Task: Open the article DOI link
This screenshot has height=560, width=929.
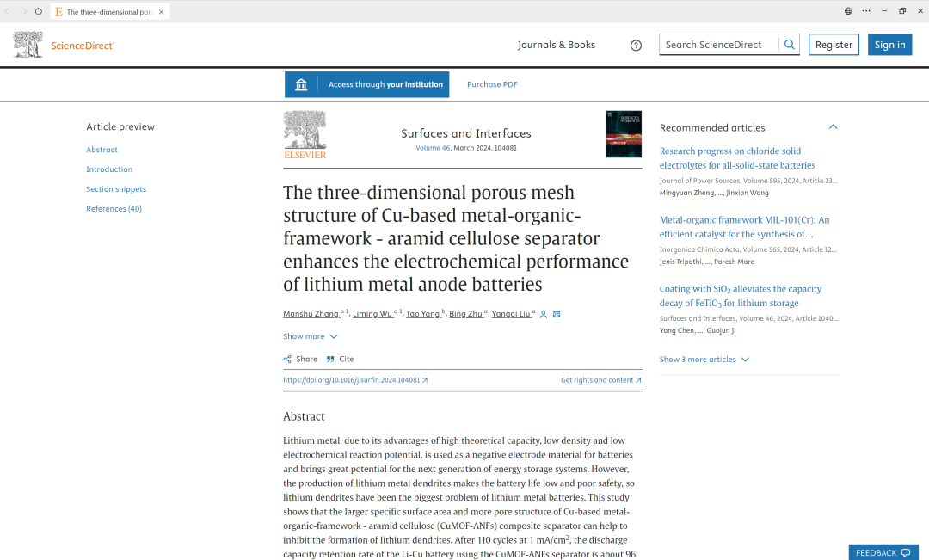Action: pos(355,380)
